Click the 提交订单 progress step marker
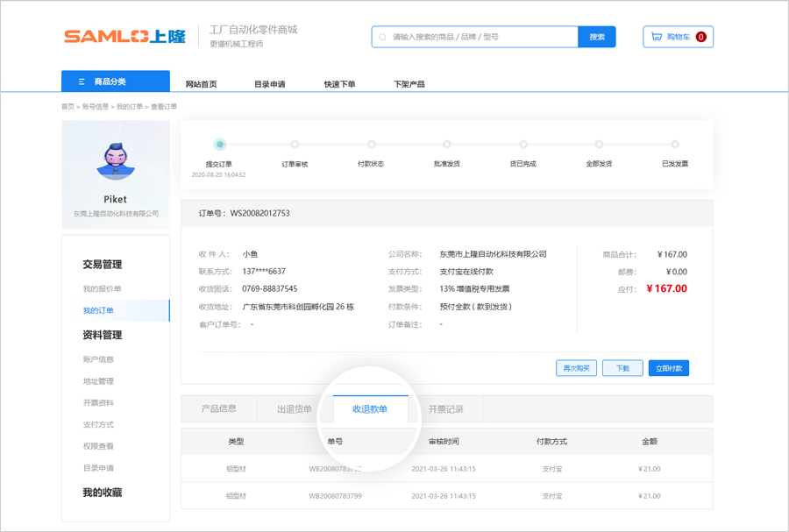Viewport: 789px width, 532px height. (219, 145)
